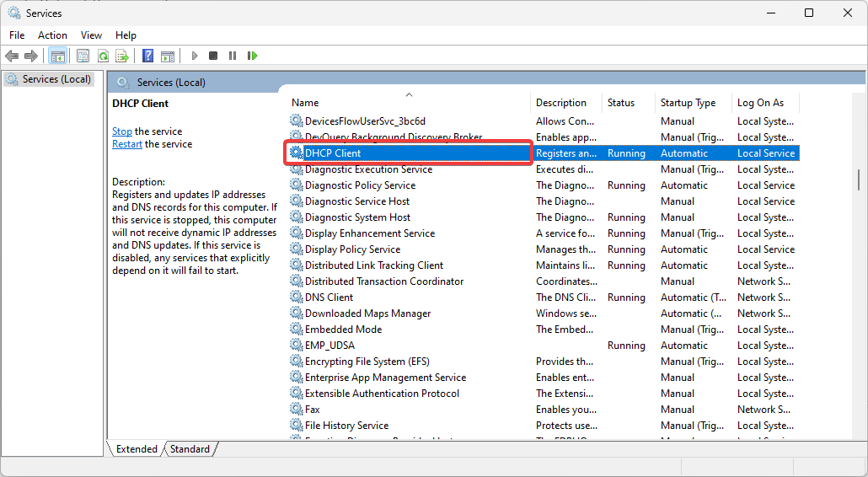Click the vertical scrollbar thumb in services list
The width and height of the screenshot is (868, 477).
click(859, 180)
